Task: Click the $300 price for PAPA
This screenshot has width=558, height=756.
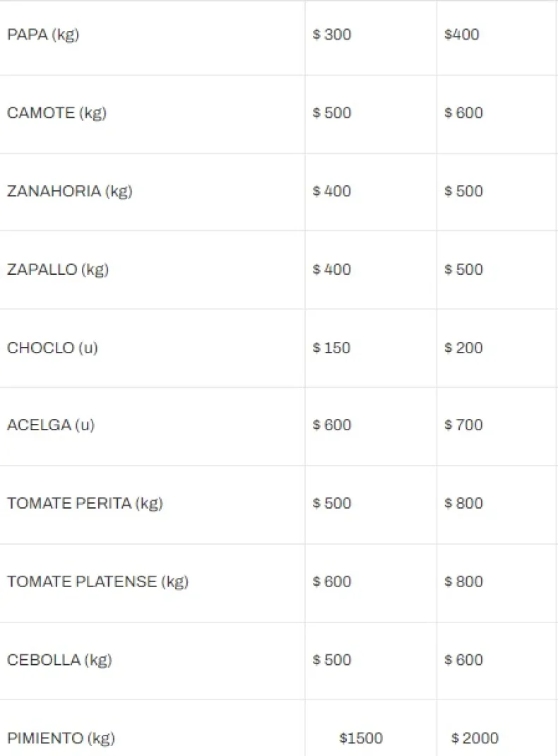Action: tap(332, 35)
